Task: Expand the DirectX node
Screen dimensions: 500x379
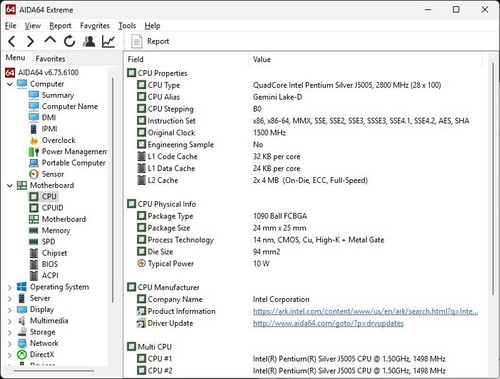Action: tap(10, 355)
